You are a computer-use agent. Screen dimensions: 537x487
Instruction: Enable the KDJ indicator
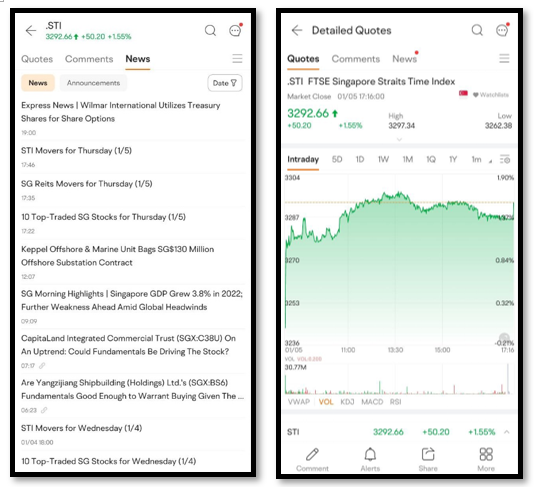pos(347,402)
